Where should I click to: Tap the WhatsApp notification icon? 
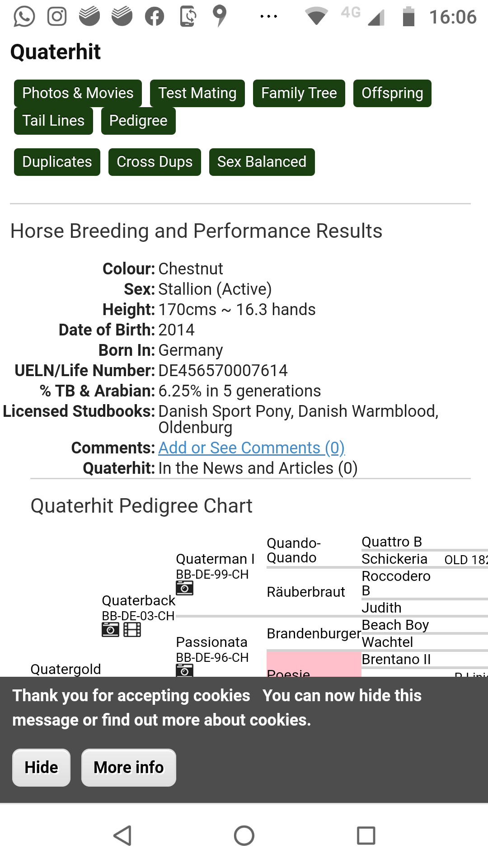pyautogui.click(x=24, y=17)
